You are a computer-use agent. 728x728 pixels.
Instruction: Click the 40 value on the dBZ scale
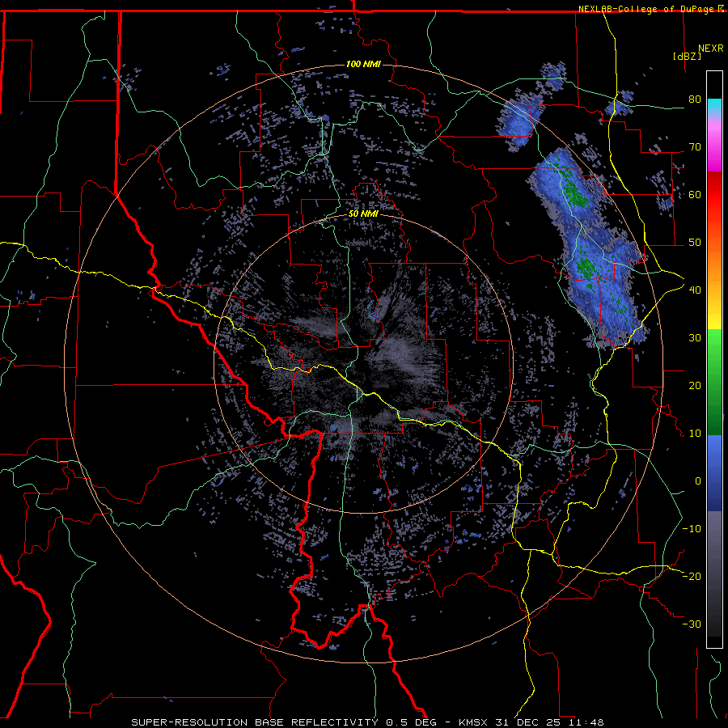click(695, 290)
